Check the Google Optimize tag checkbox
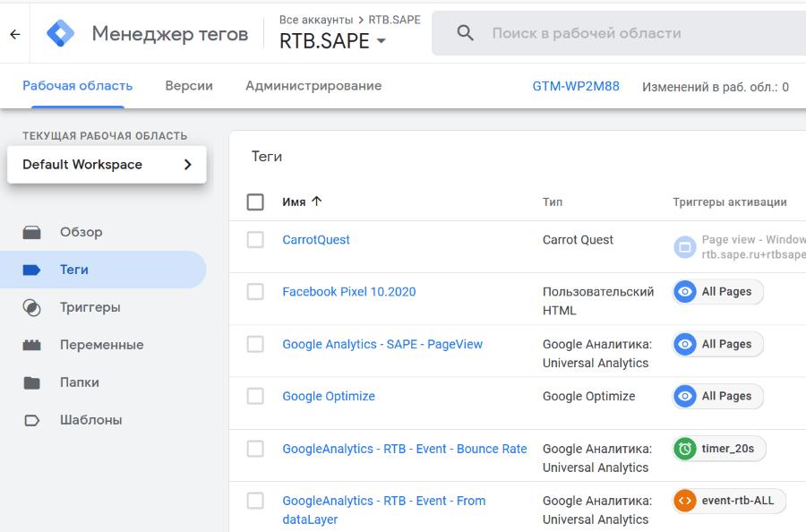The height and width of the screenshot is (532, 806). (x=255, y=397)
